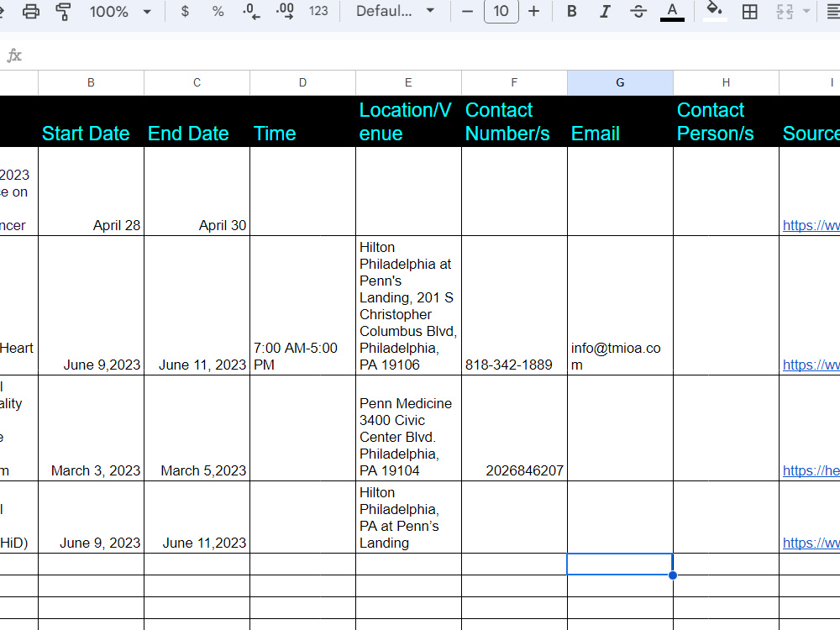The height and width of the screenshot is (630, 840).
Task: Click the horizontal align icon
Action: (833, 11)
